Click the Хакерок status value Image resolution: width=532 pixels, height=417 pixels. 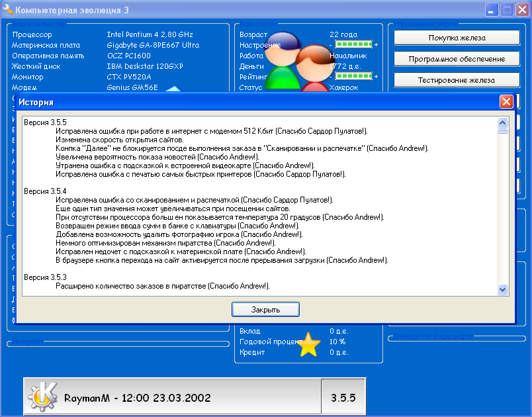tap(343, 87)
